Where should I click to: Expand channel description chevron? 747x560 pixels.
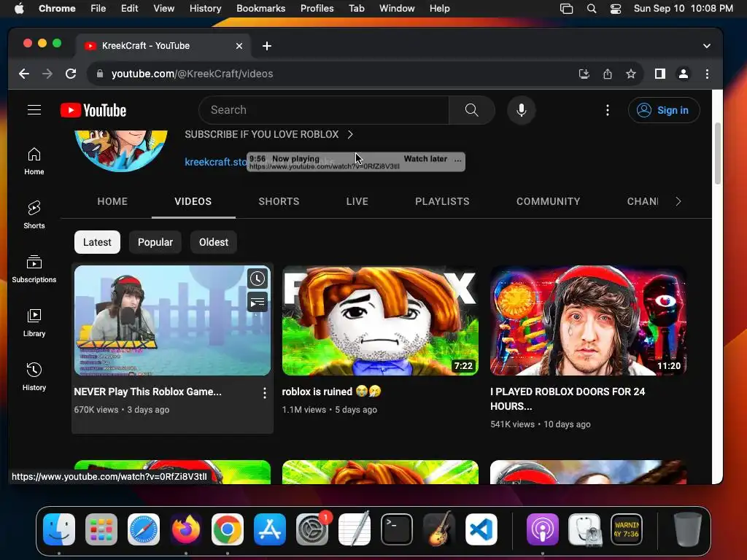350,134
